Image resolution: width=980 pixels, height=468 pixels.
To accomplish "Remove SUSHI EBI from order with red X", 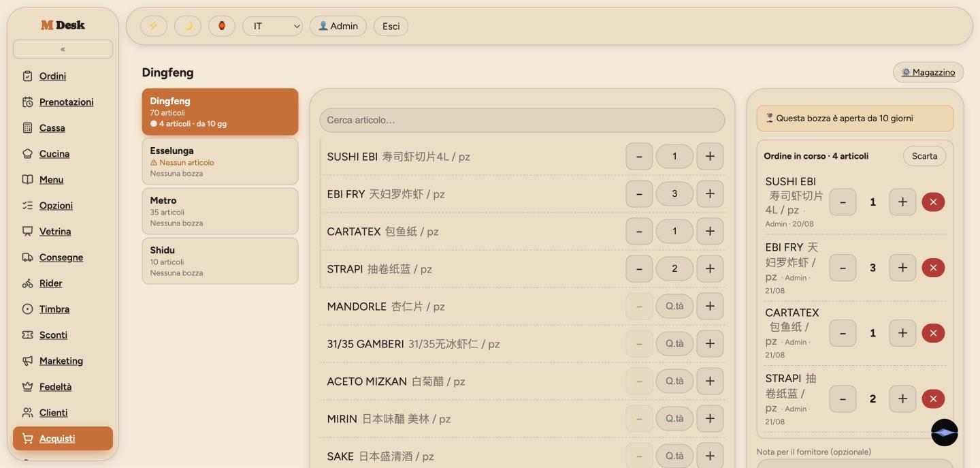I will click(x=933, y=202).
